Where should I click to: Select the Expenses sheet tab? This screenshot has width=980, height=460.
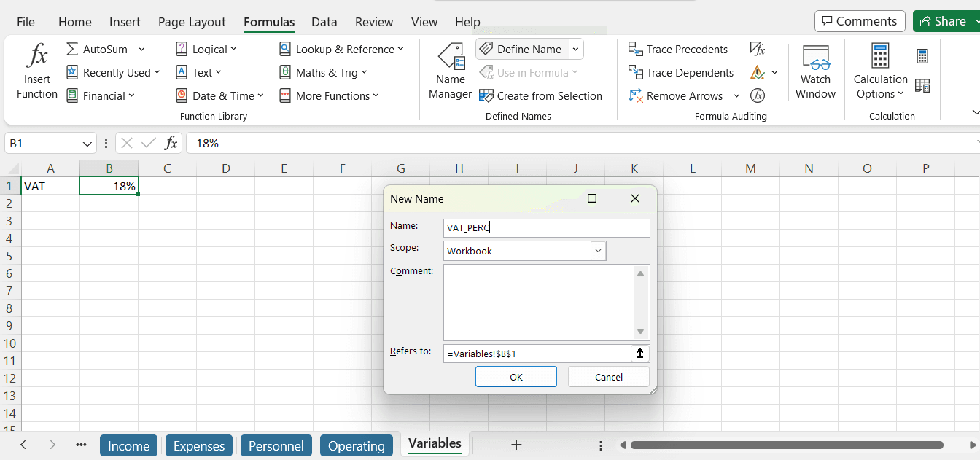(x=198, y=445)
